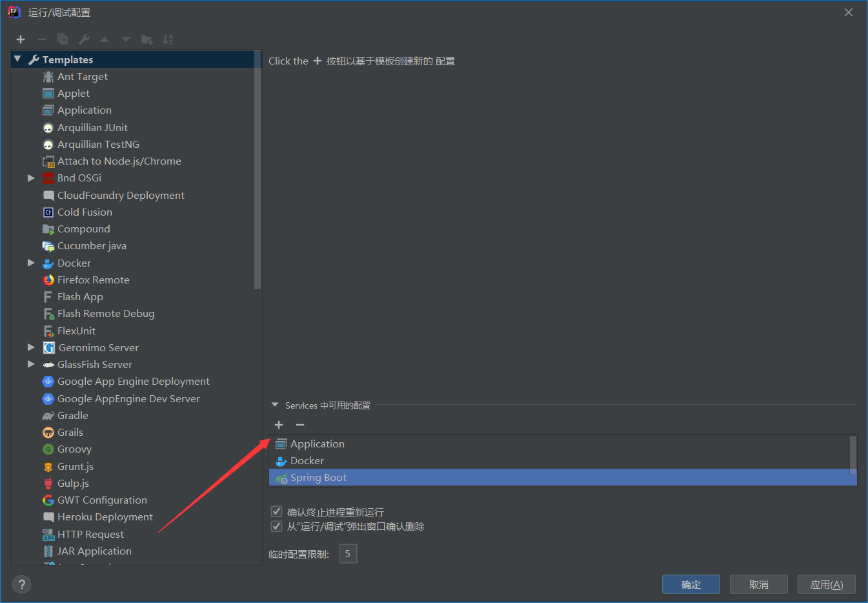Click the Cold Fusion template icon

click(48, 212)
